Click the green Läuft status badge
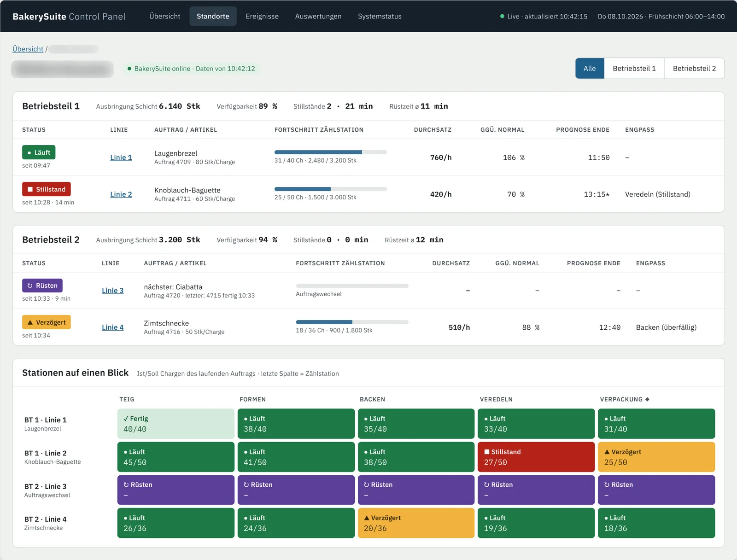 [39, 152]
